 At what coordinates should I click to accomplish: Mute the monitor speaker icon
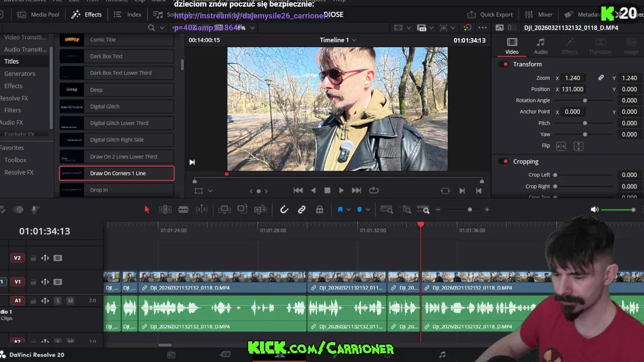coord(595,210)
